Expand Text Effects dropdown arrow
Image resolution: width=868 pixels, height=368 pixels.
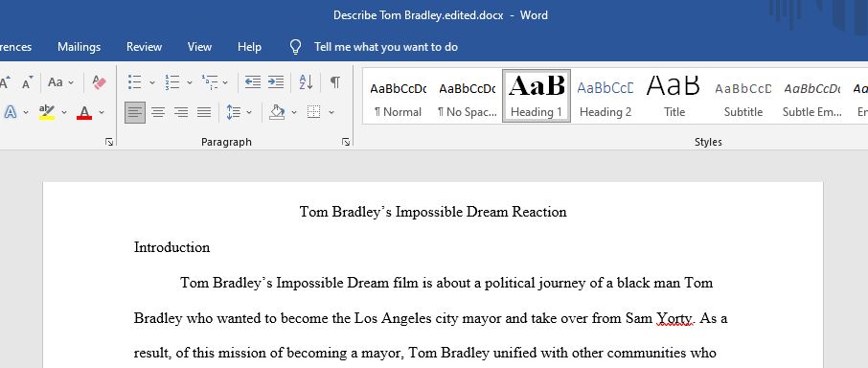(x=26, y=112)
